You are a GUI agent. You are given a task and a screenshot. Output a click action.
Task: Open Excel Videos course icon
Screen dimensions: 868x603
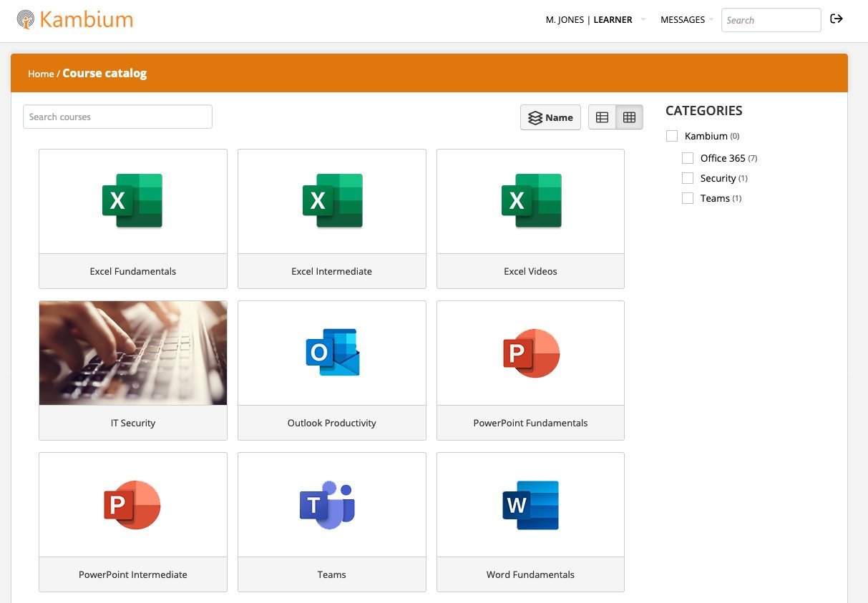530,201
